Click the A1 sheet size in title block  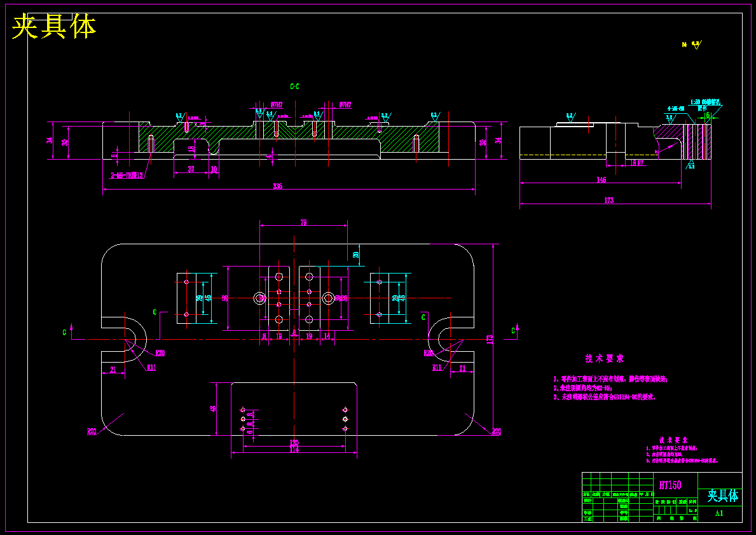pyautogui.click(x=719, y=513)
